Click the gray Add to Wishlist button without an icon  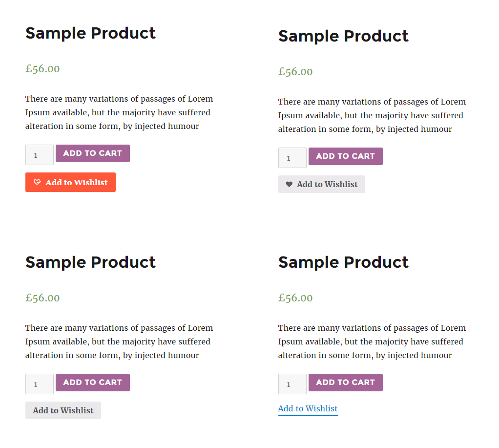[x=63, y=410]
